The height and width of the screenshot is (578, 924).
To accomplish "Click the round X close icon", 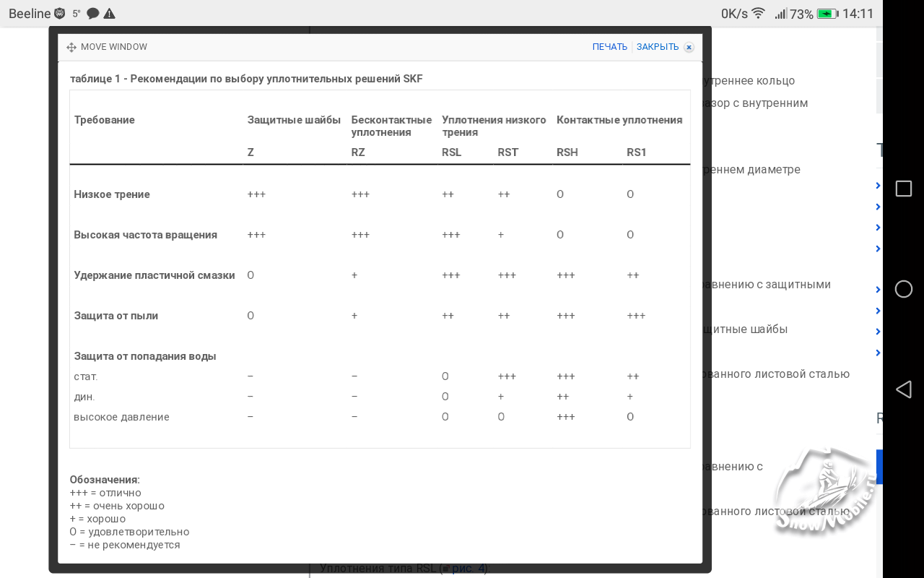I will 689,48.
